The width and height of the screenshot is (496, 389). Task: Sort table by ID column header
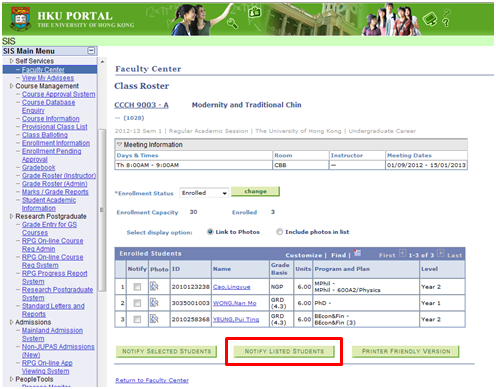pyautogui.click(x=176, y=269)
